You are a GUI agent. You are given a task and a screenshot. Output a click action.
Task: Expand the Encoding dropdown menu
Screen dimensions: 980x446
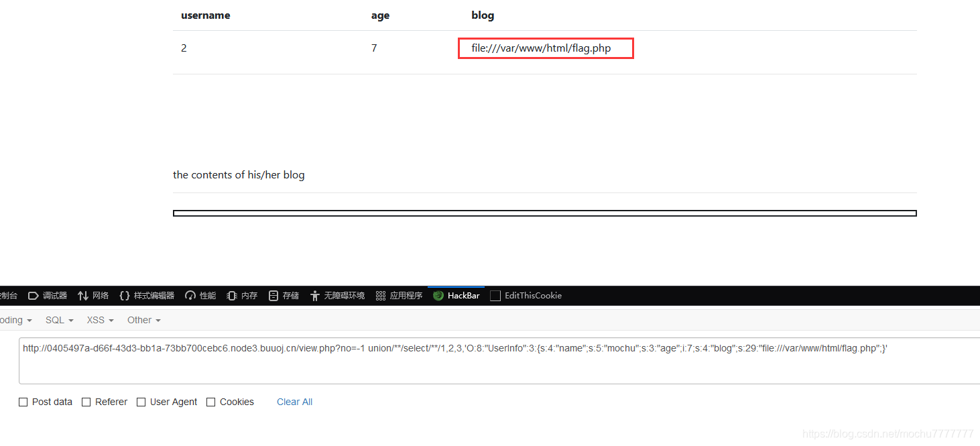(15, 320)
